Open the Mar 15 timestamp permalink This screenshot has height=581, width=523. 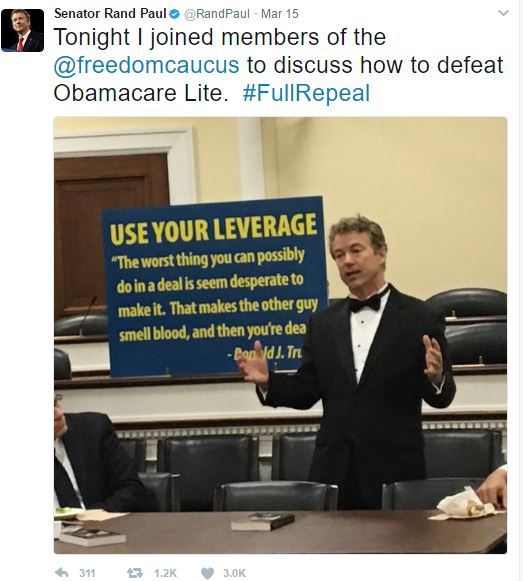279,14
